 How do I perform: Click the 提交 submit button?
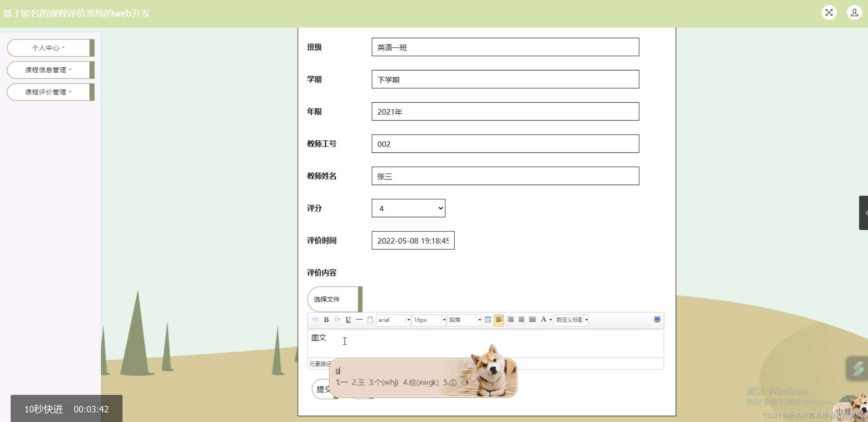tap(322, 389)
